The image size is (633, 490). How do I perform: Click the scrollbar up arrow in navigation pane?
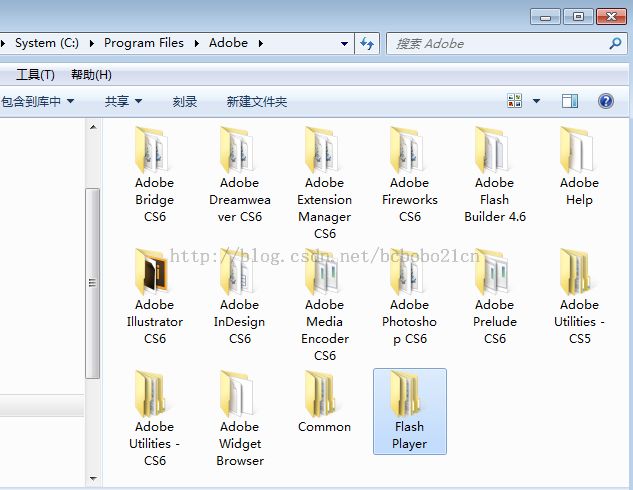[x=93, y=127]
